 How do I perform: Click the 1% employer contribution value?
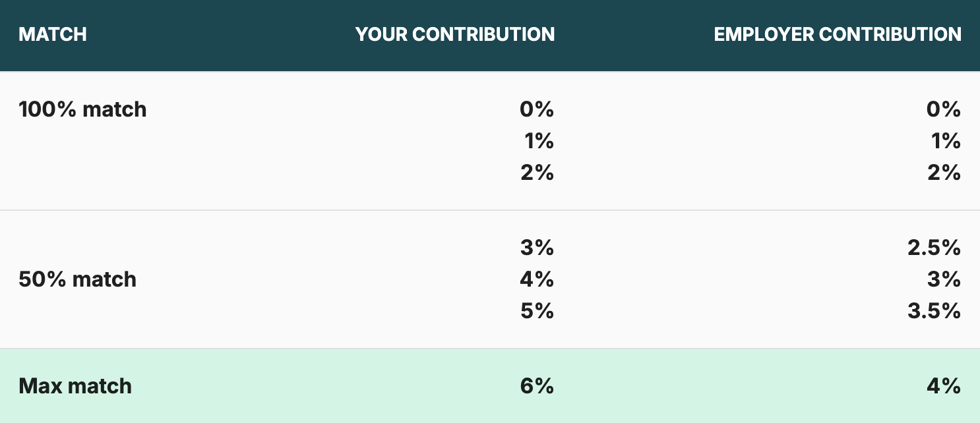[x=947, y=141]
